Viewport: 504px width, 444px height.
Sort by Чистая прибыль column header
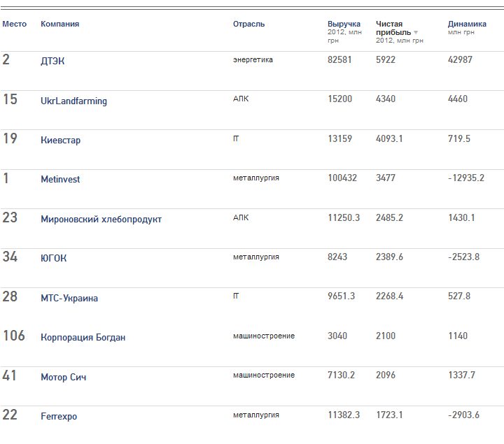point(393,28)
